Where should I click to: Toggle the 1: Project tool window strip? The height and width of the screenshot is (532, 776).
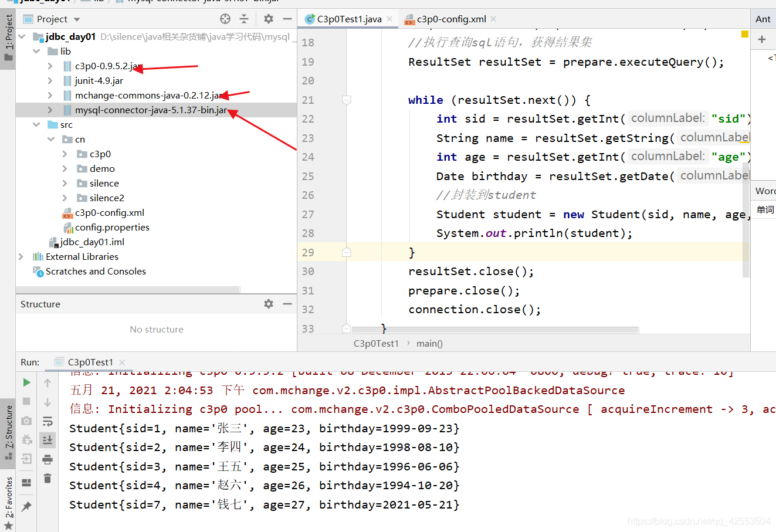click(8, 39)
